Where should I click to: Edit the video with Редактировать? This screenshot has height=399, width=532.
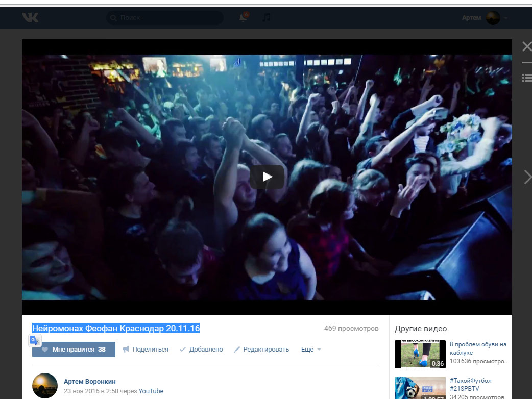point(261,350)
